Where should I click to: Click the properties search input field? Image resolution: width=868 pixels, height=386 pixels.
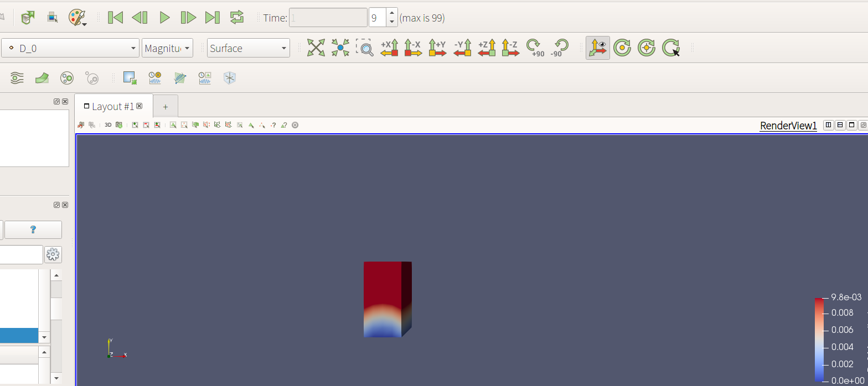coord(21,254)
